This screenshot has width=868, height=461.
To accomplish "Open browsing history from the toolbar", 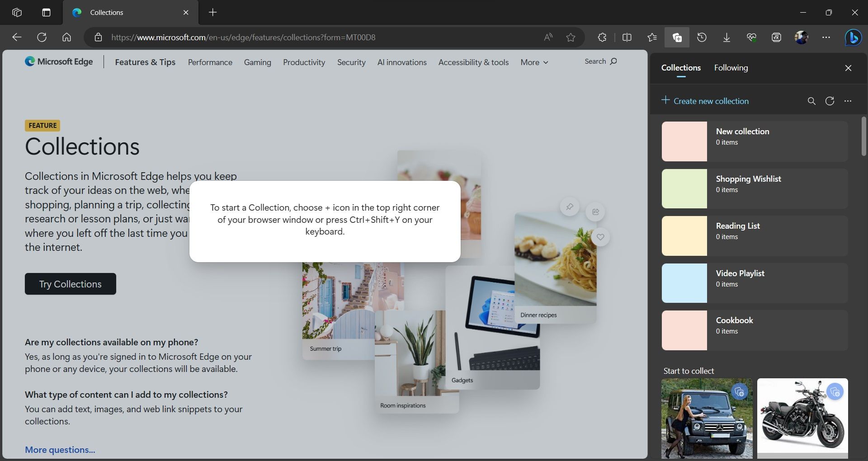I will (x=701, y=37).
